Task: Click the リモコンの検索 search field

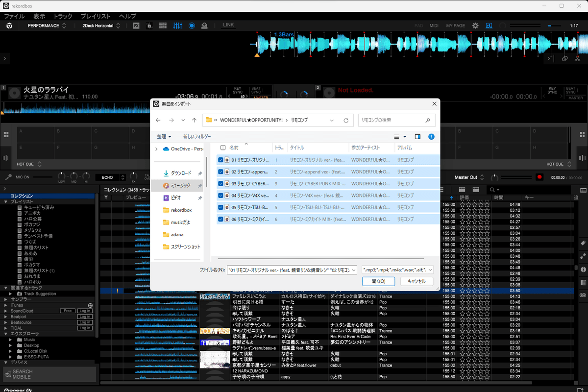Action: coord(396,120)
